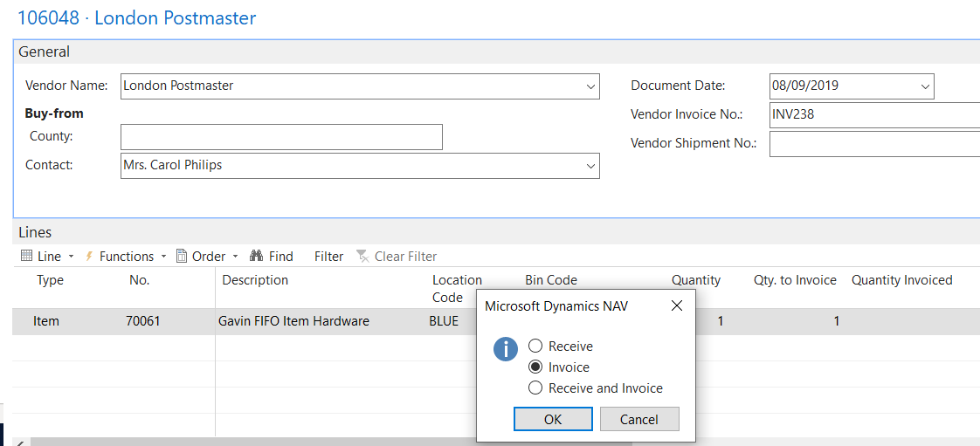The width and height of the screenshot is (980, 446).
Task: Click the Find binoculars icon
Action: point(257,257)
